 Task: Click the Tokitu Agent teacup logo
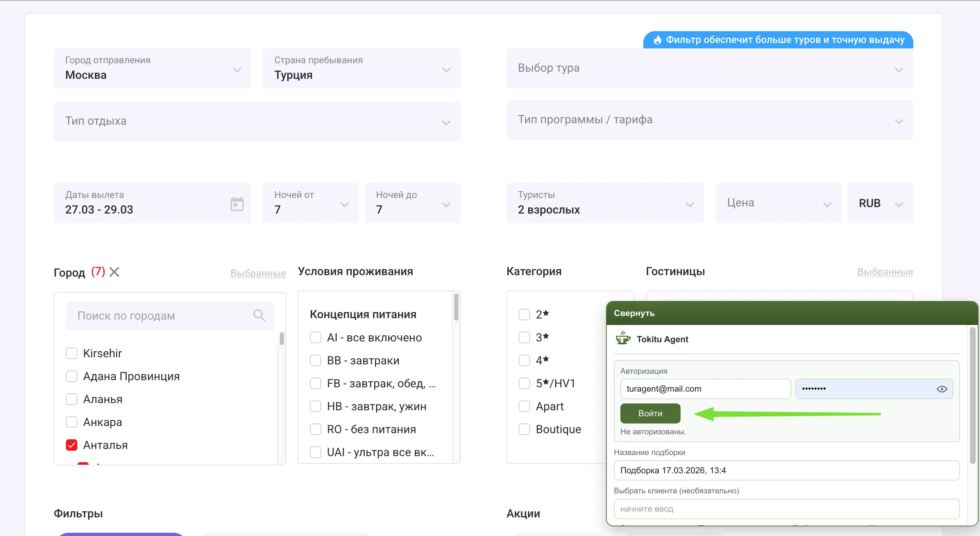[623, 338]
